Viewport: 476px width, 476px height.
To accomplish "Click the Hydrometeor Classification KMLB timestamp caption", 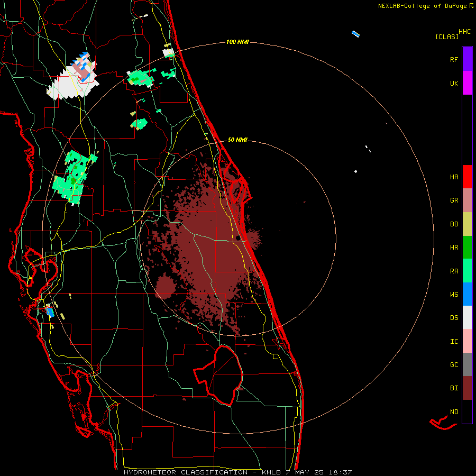I will tap(237, 472).
